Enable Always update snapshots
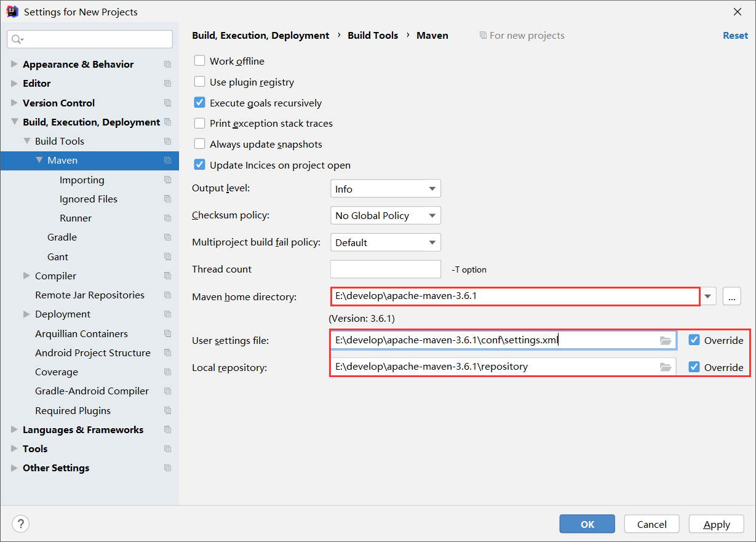 click(199, 144)
